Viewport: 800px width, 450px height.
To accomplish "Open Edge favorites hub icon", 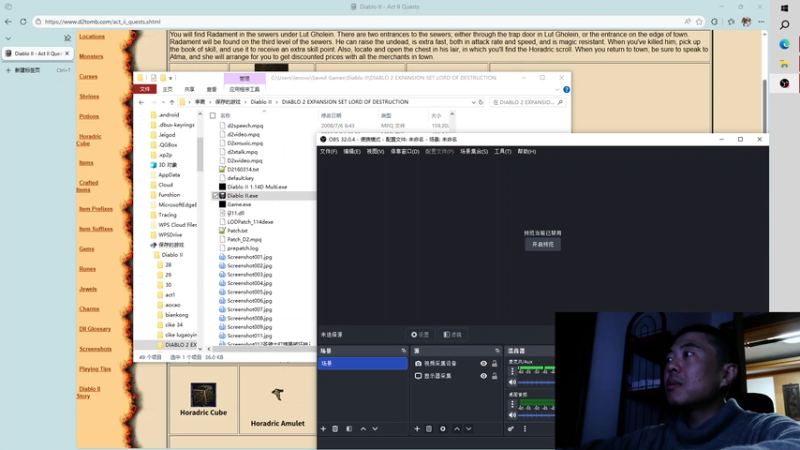I will (731, 21).
